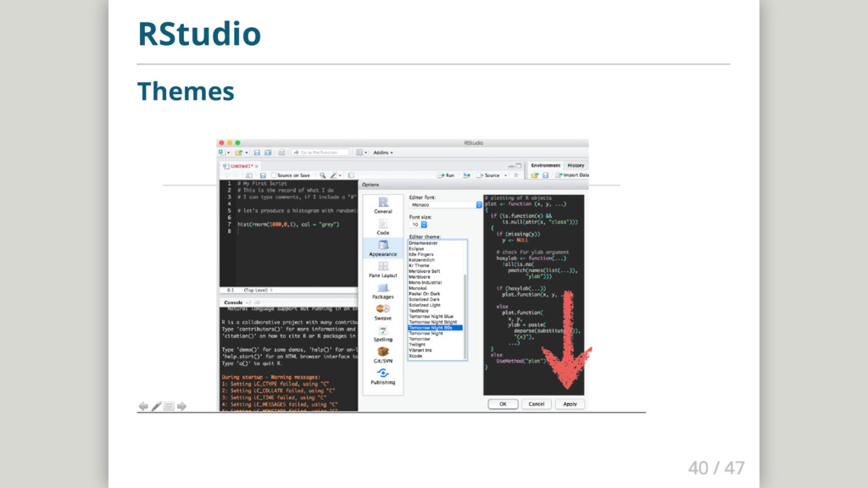Expand the open file recent dropdown arrow
The width and height of the screenshot is (868, 488).
click(x=247, y=152)
